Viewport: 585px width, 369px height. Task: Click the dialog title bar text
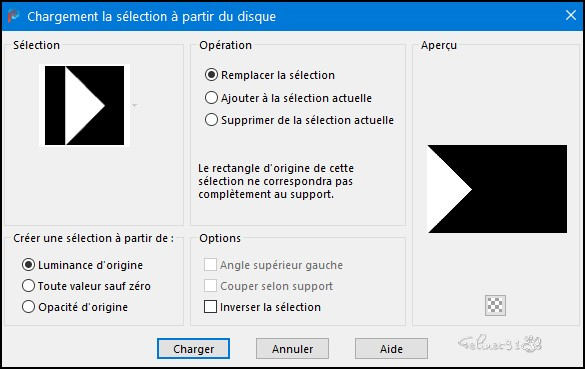(151, 16)
